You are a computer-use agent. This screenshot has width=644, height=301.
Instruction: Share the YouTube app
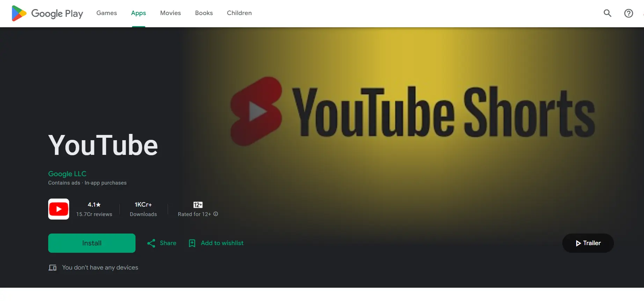(x=162, y=243)
